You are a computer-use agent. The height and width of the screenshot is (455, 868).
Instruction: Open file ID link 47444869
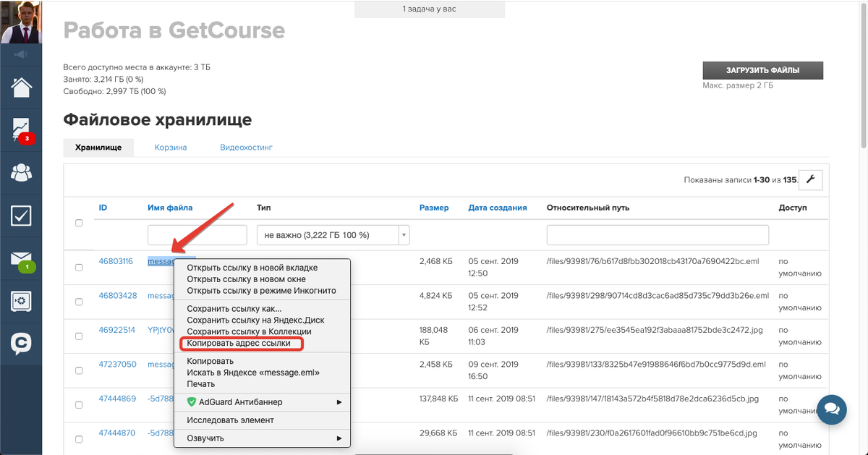pyautogui.click(x=117, y=399)
